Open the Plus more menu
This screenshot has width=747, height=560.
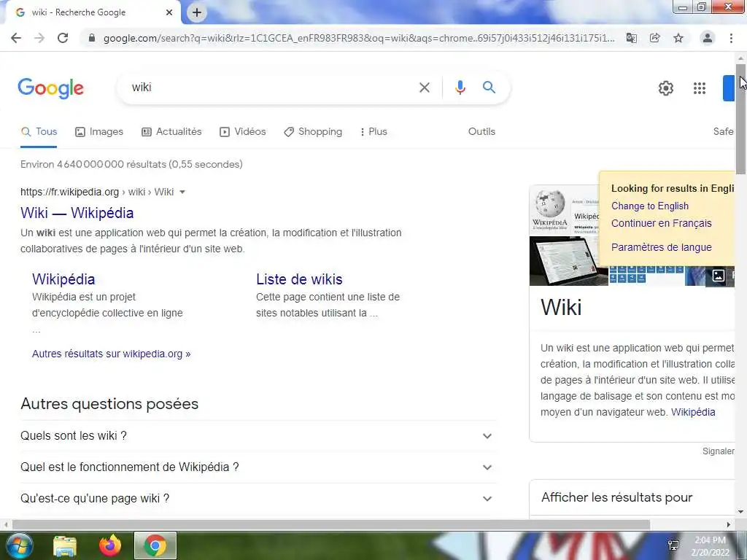(373, 132)
